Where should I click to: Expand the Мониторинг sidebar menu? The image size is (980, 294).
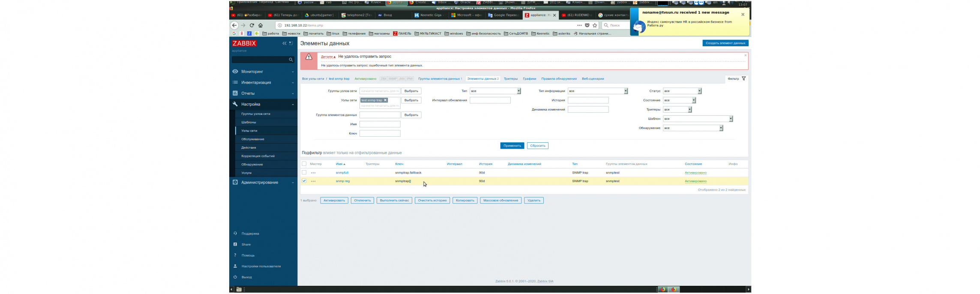coord(263,72)
